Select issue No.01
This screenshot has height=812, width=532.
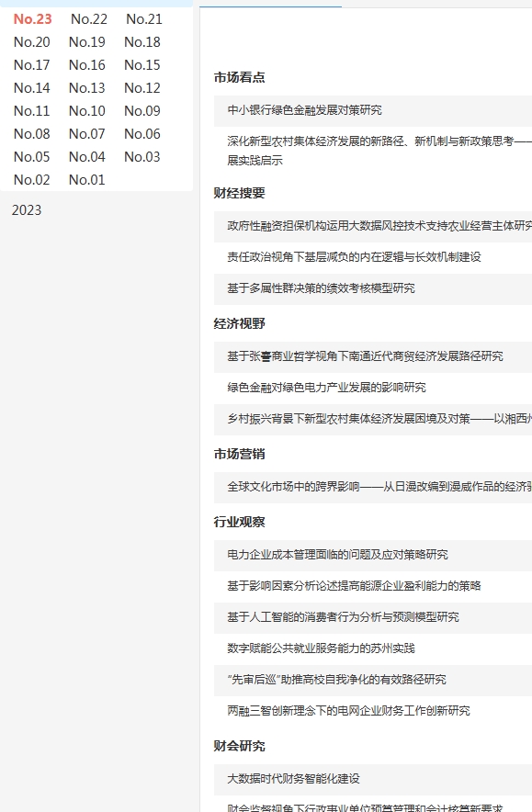[87, 180]
